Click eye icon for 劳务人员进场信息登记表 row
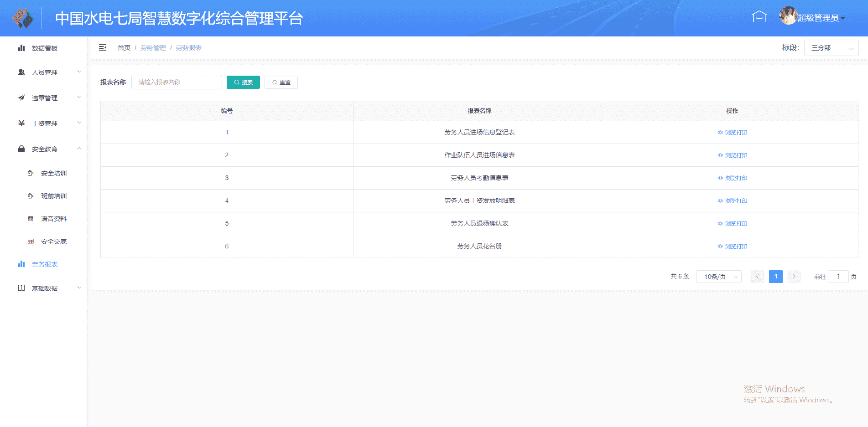 click(x=720, y=133)
